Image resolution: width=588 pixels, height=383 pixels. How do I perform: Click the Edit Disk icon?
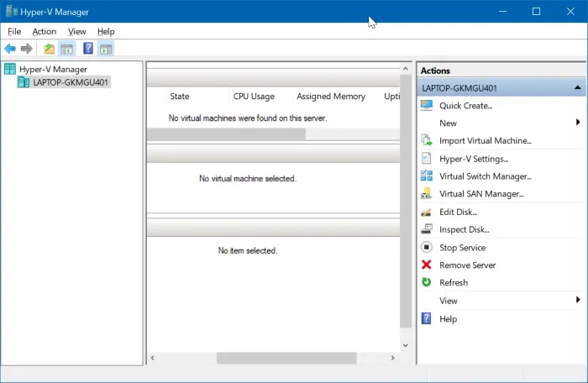pyautogui.click(x=427, y=212)
